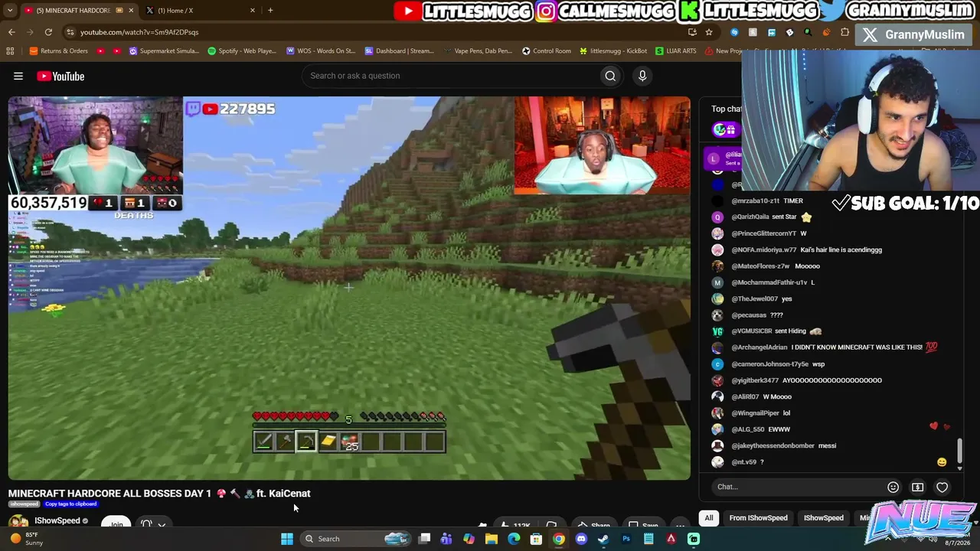Go back with the browser back arrow

(11, 32)
